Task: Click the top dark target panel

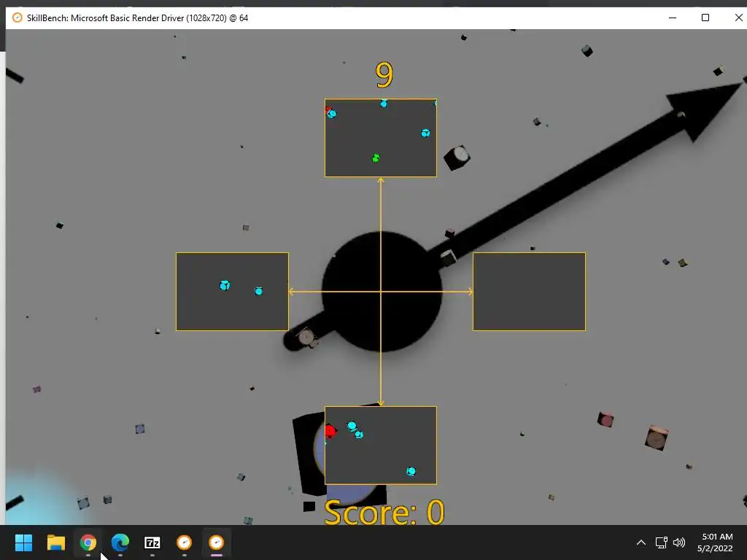Action: point(381,138)
